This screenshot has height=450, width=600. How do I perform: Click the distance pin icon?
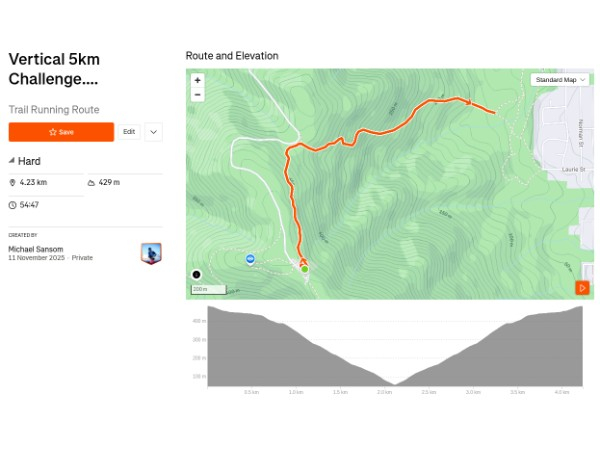point(13,183)
